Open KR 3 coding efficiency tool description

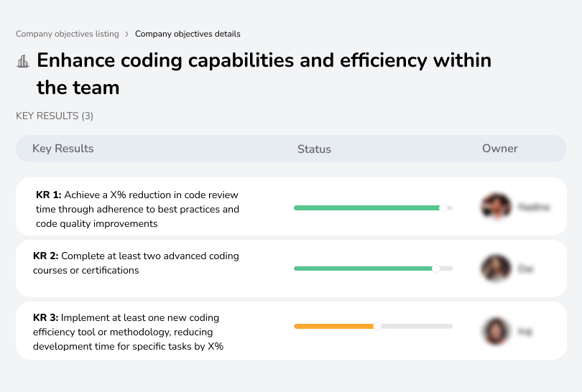click(128, 332)
